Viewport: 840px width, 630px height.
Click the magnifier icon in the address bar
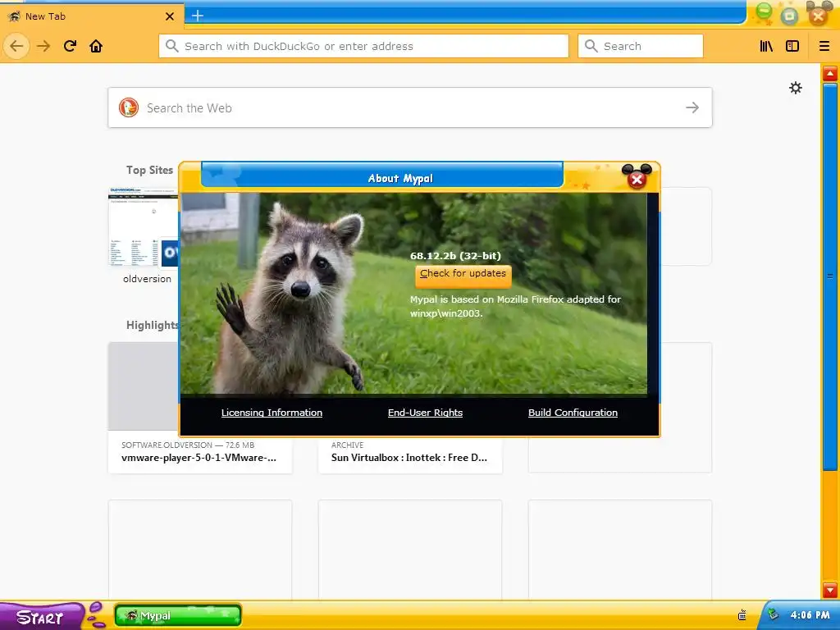(171, 46)
